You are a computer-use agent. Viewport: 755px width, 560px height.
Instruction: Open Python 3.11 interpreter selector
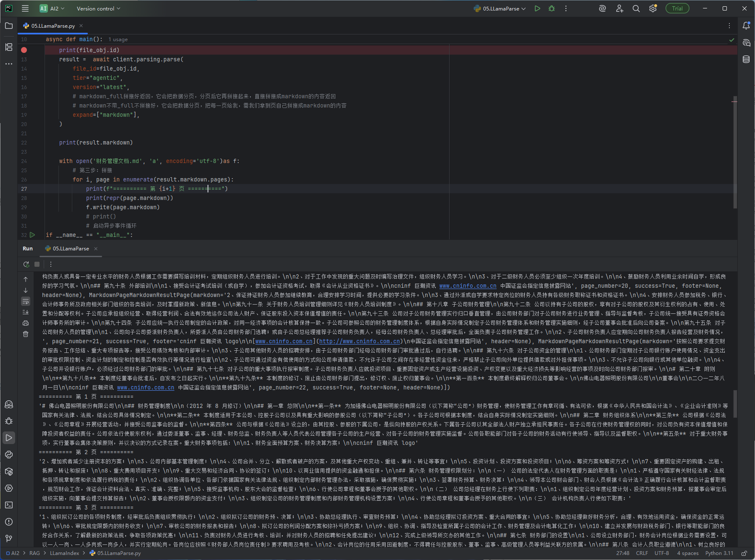coord(719,553)
